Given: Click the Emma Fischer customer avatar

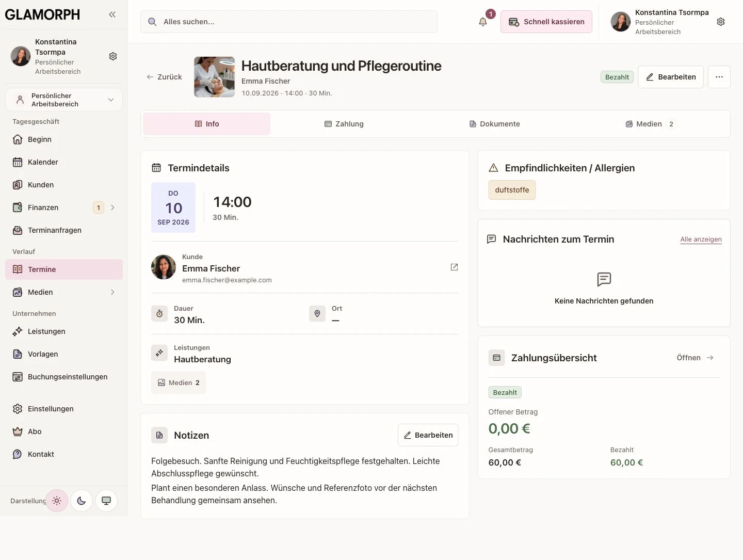Looking at the screenshot, I should coord(164,267).
